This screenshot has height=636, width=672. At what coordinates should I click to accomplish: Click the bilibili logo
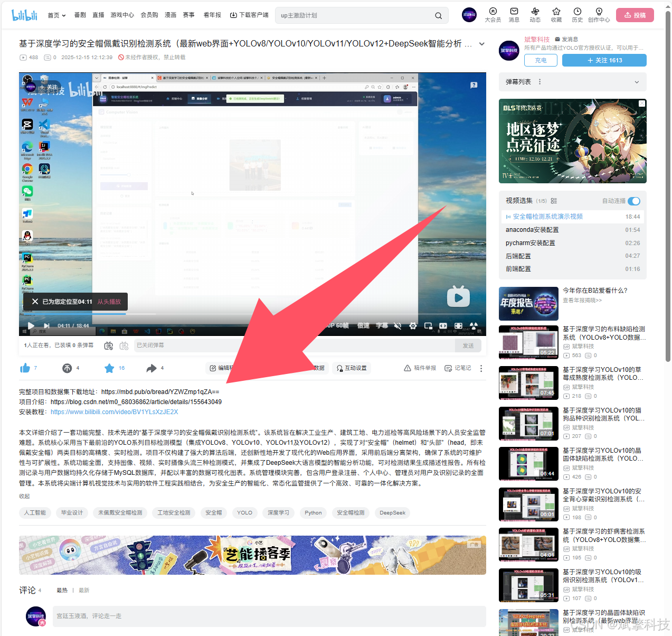25,15
